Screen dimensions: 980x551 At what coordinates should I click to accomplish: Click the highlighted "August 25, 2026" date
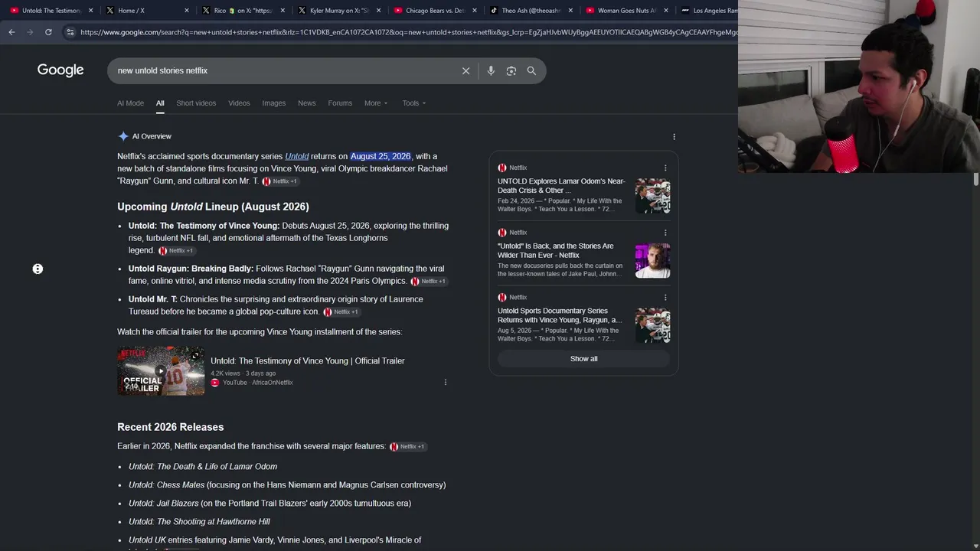pyautogui.click(x=381, y=156)
